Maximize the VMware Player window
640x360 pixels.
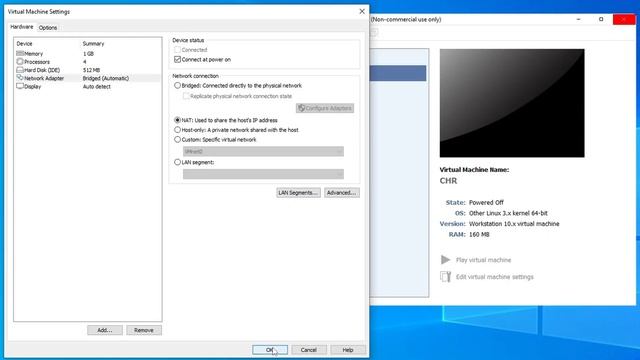(601, 19)
